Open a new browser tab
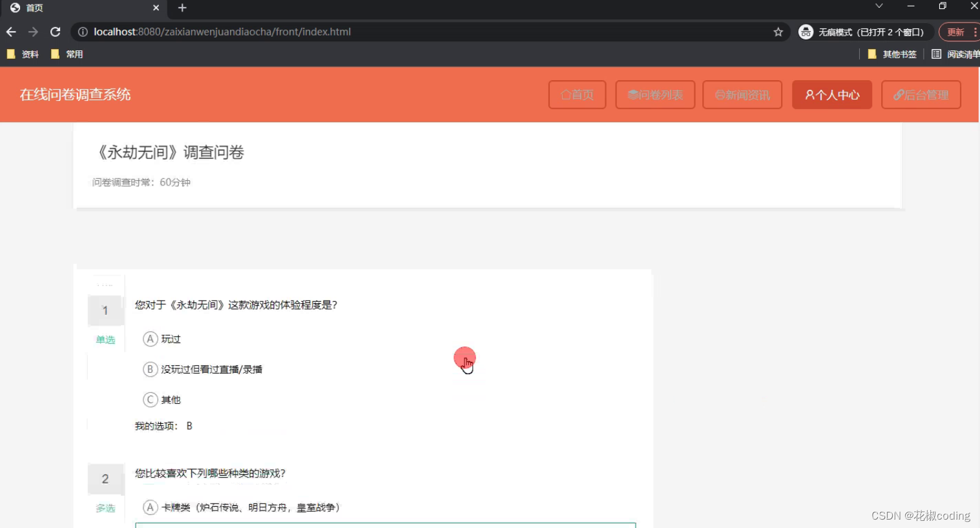This screenshot has height=528, width=980. (182, 8)
